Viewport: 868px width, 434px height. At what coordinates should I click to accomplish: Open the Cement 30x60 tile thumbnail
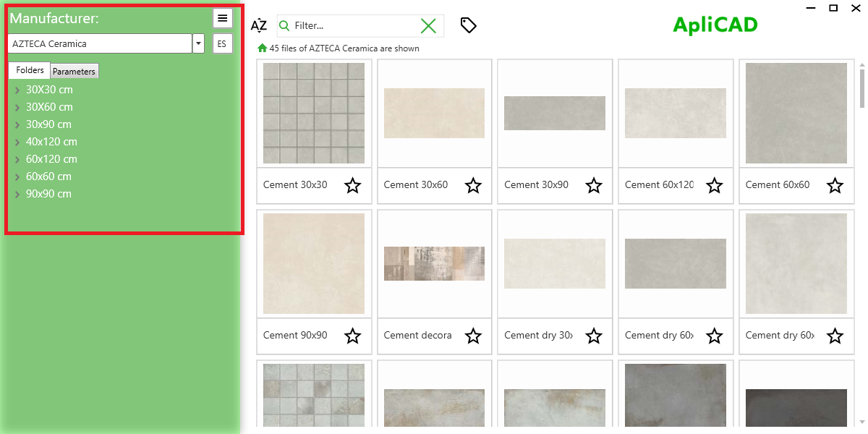pyautogui.click(x=434, y=113)
